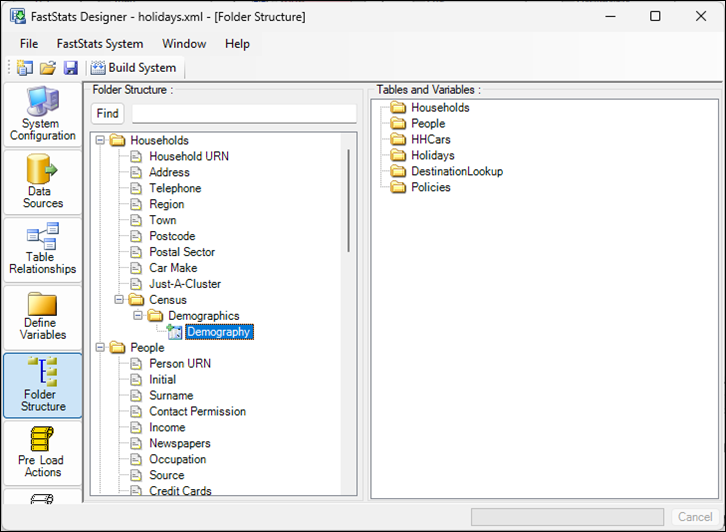Click the Save disk toolbar icon
The width and height of the screenshot is (726, 532).
(70, 68)
